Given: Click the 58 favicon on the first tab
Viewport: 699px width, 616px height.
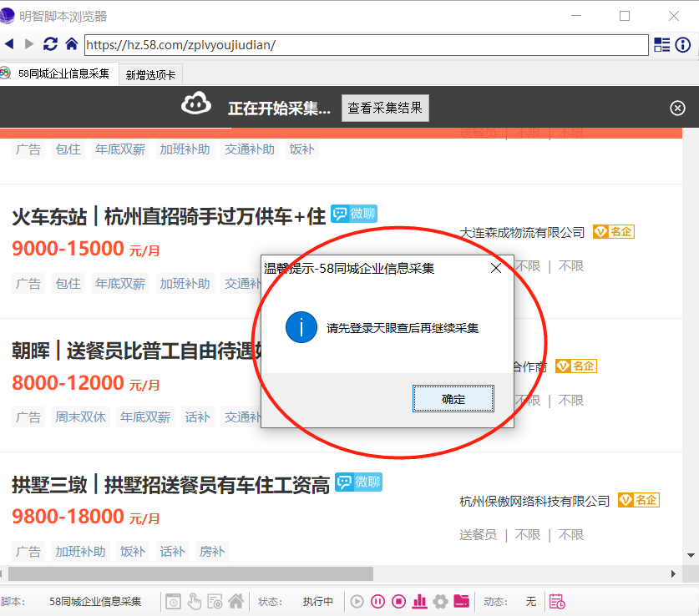Looking at the screenshot, I should tap(5, 73).
